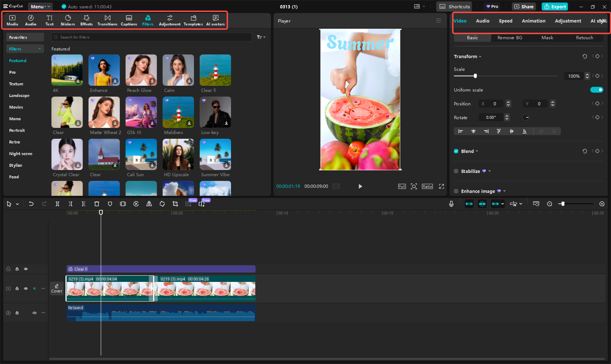Click the split clip tool
The width and height of the screenshot is (611, 364).
57,204
